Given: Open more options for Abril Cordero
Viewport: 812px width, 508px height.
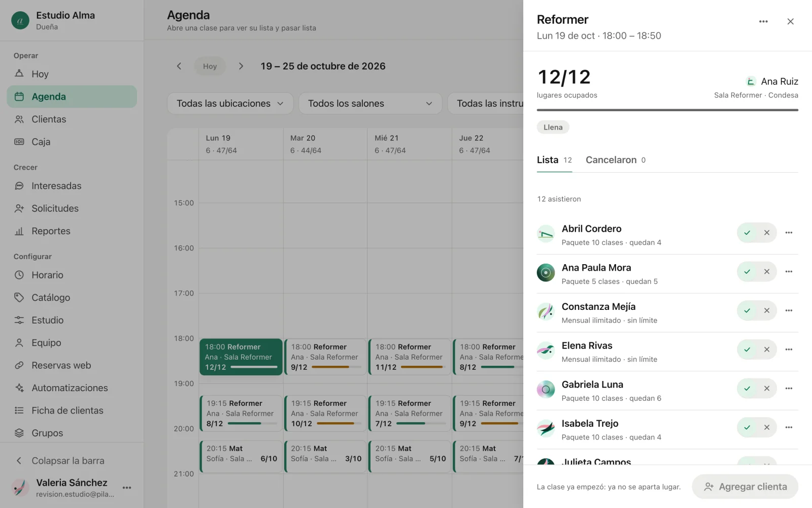Looking at the screenshot, I should 789,233.
